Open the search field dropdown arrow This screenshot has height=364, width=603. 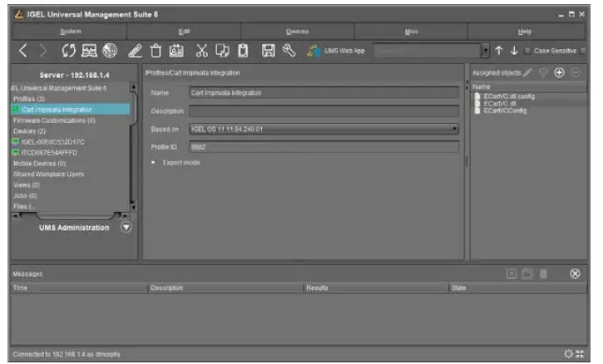pyautogui.click(x=486, y=51)
